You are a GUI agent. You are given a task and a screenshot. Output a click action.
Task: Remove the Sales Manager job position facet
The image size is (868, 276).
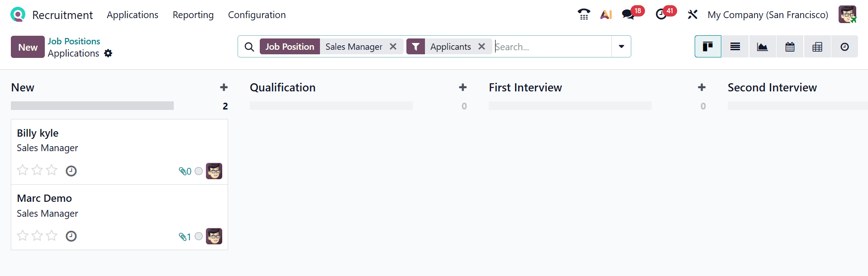pyautogui.click(x=393, y=47)
